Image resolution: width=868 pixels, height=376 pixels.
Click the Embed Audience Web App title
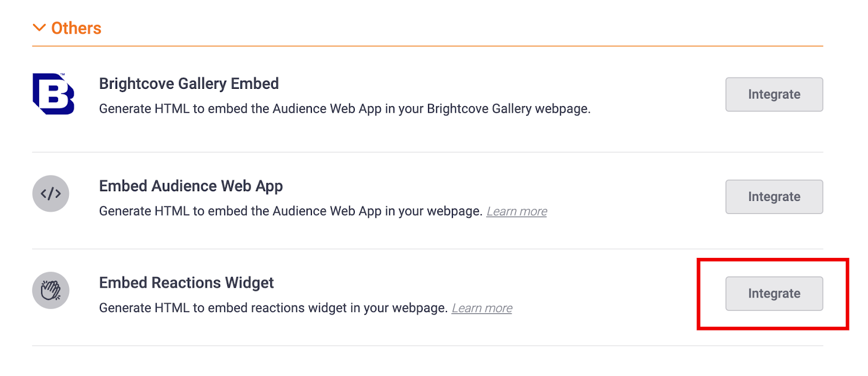point(191,186)
